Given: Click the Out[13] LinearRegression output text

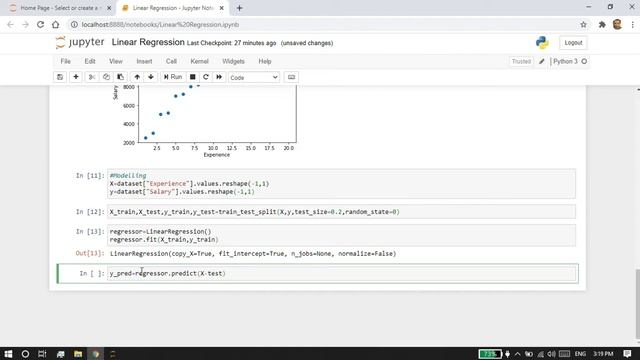Looking at the screenshot, I should [x=253, y=253].
